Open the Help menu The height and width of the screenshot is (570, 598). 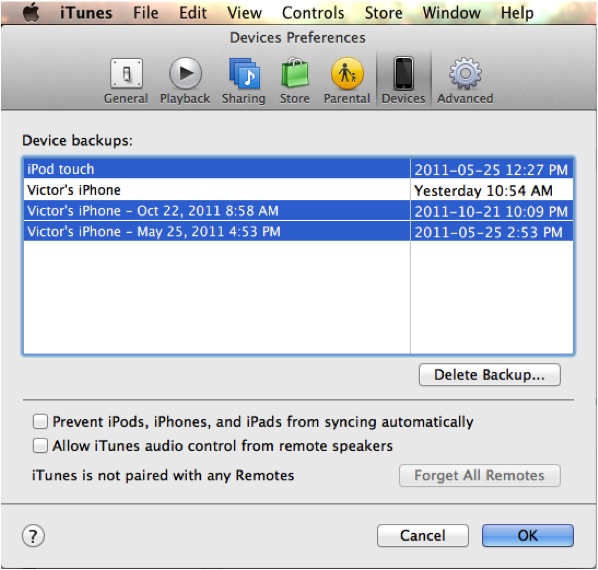click(517, 13)
